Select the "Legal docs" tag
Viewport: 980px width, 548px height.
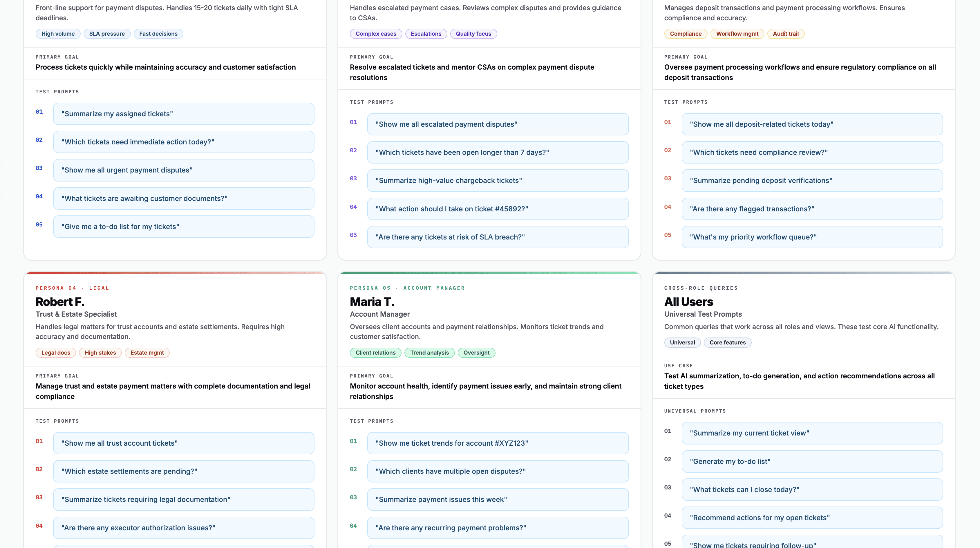[55, 353]
